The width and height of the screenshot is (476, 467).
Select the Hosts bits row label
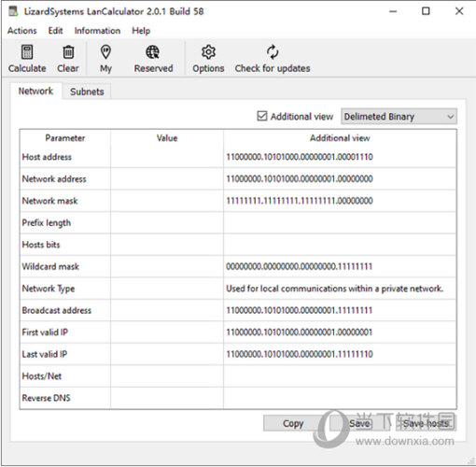(41, 245)
